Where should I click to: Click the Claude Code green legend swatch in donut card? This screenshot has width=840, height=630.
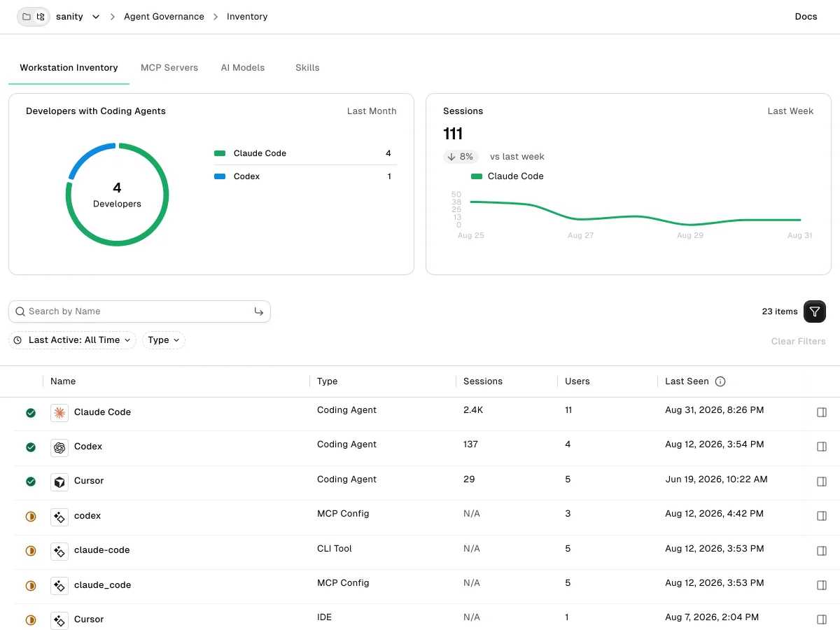[220, 153]
